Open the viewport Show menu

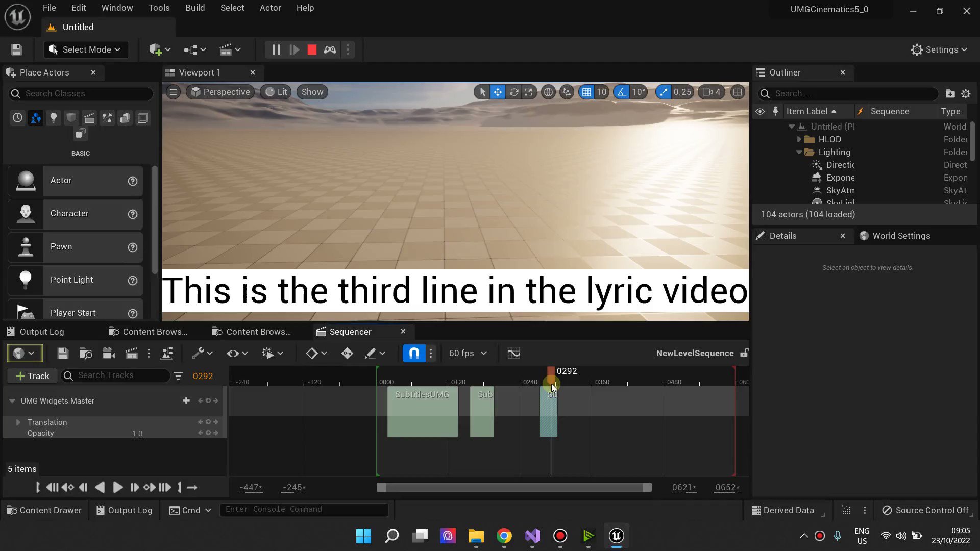click(x=312, y=92)
